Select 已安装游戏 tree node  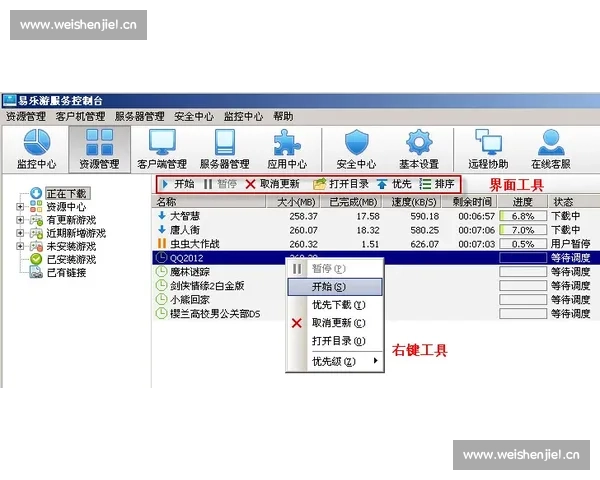coord(71,260)
